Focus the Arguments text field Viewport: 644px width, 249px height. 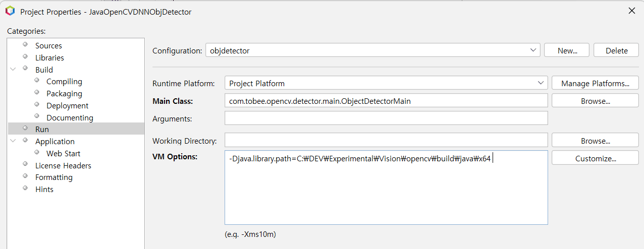pyautogui.click(x=386, y=118)
